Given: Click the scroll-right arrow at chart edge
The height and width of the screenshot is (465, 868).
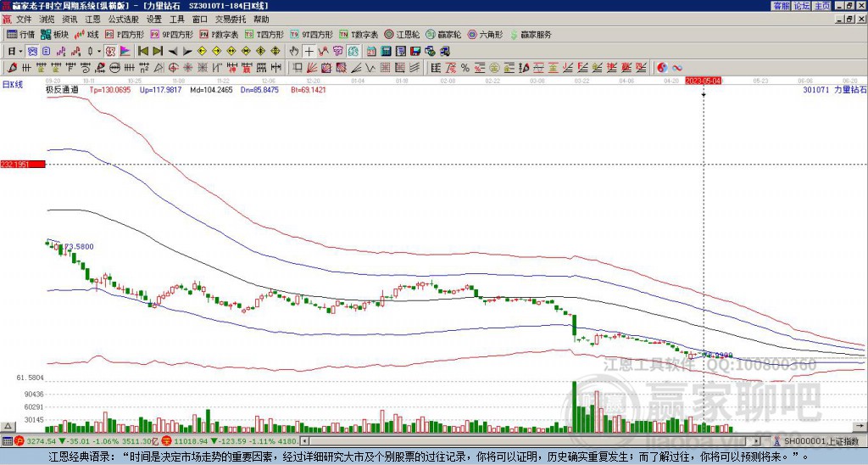Looking at the screenshot, I should (x=860, y=426).
